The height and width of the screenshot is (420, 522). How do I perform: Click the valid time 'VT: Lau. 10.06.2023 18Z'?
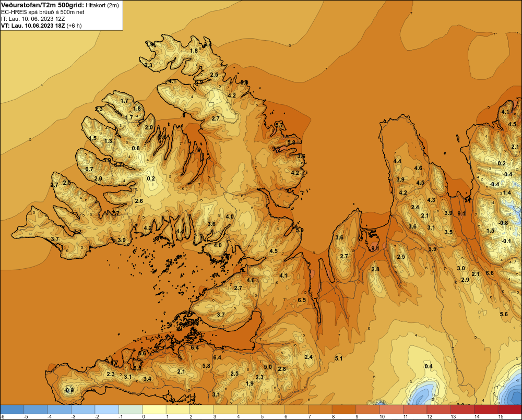(33, 26)
